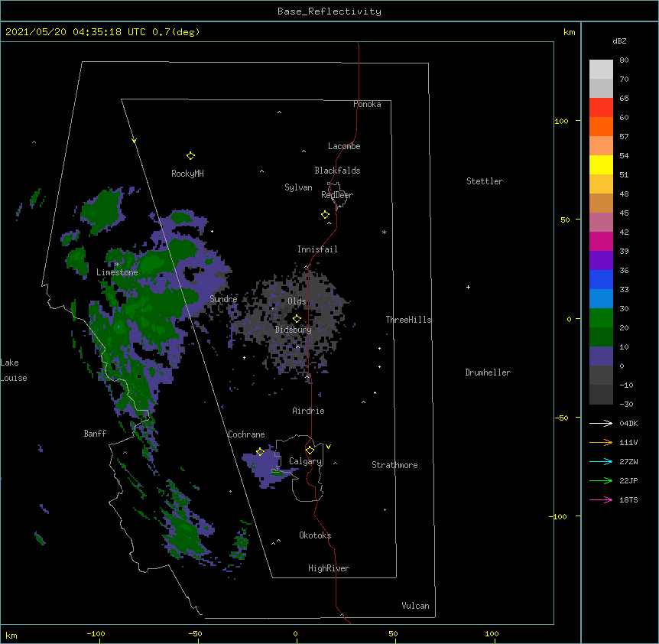The image size is (659, 644).
Task: Pick the blue swatch between 36 and 33 dBZ
Action: pos(601,279)
